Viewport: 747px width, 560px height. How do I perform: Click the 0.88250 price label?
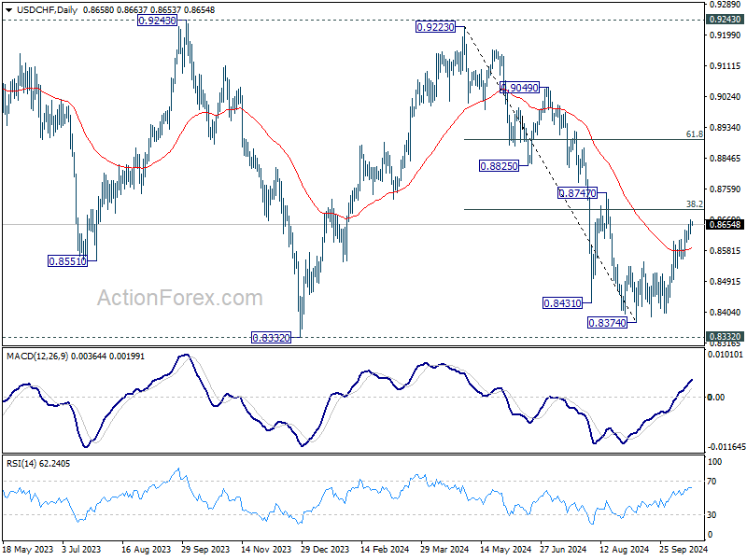[x=499, y=166]
